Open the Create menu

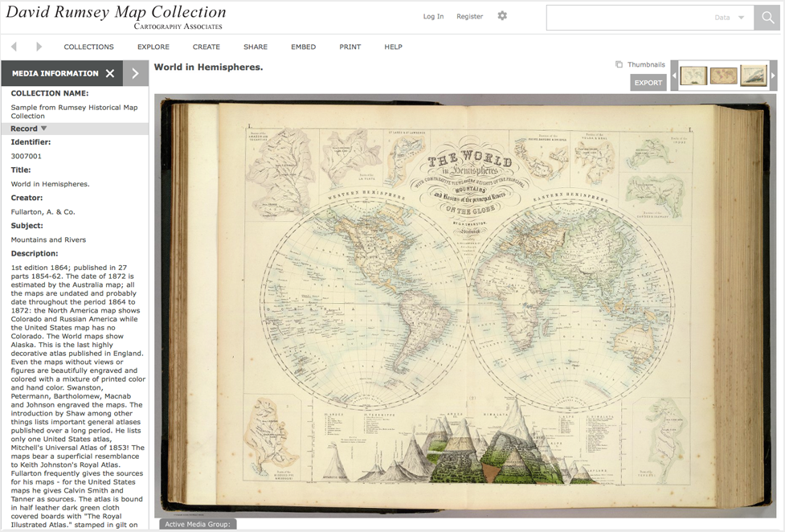pos(206,47)
